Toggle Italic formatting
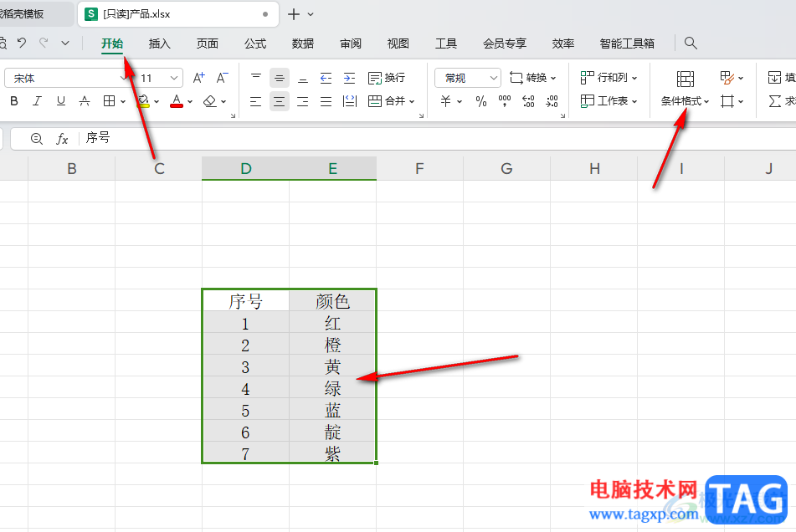The width and height of the screenshot is (796, 532). click(x=37, y=101)
